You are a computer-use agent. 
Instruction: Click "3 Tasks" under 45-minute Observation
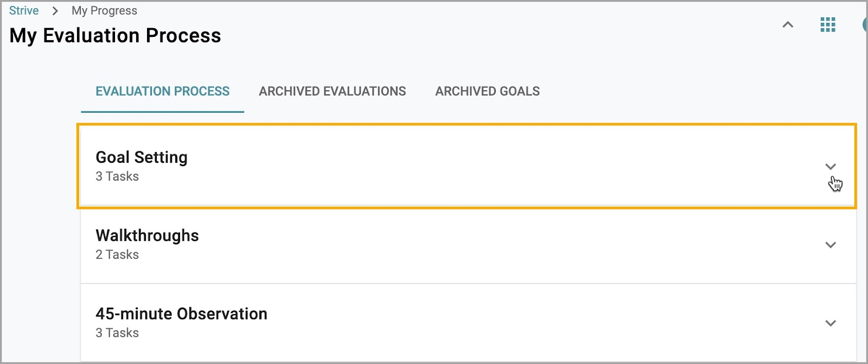tap(117, 333)
